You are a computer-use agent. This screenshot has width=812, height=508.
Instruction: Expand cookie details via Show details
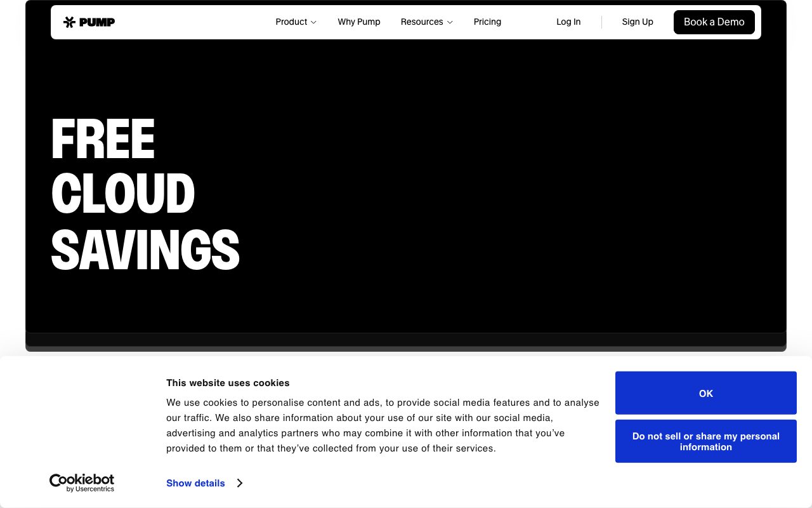[x=204, y=483]
